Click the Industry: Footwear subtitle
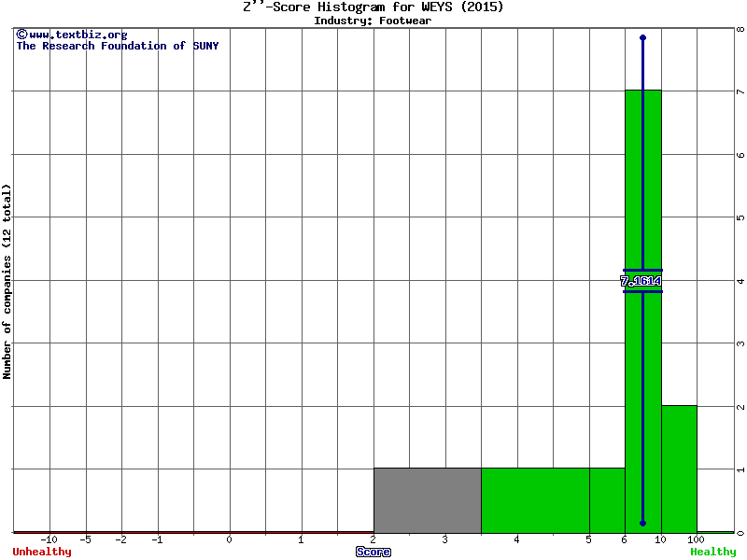The height and width of the screenshot is (560, 747). click(373, 21)
